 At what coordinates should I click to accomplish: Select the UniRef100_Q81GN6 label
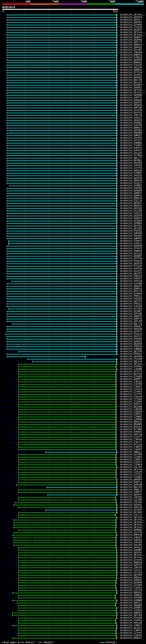pos(131,407)
